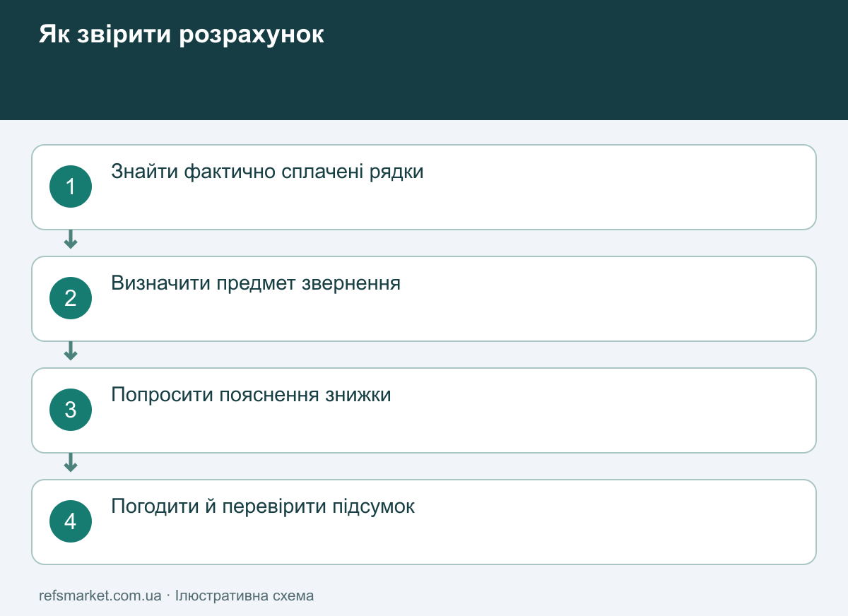The height and width of the screenshot is (616, 848).
Task: Click the number 4 step badge
Action: (71, 521)
